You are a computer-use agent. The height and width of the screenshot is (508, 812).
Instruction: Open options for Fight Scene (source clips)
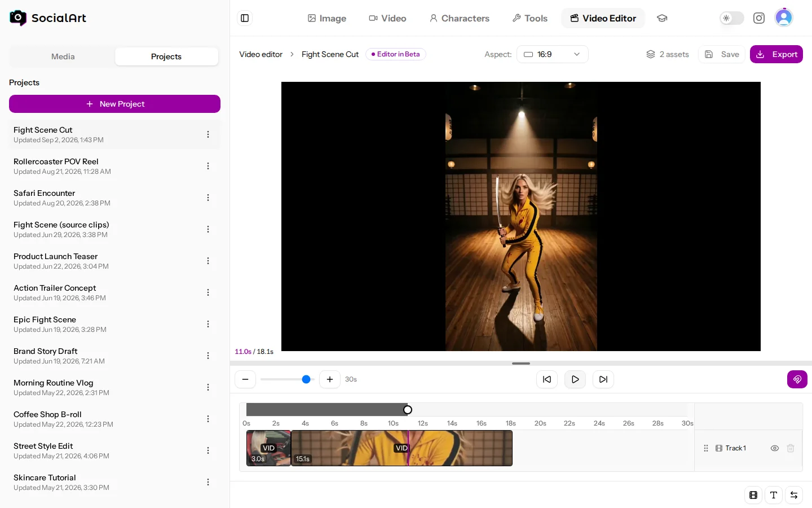(x=208, y=229)
